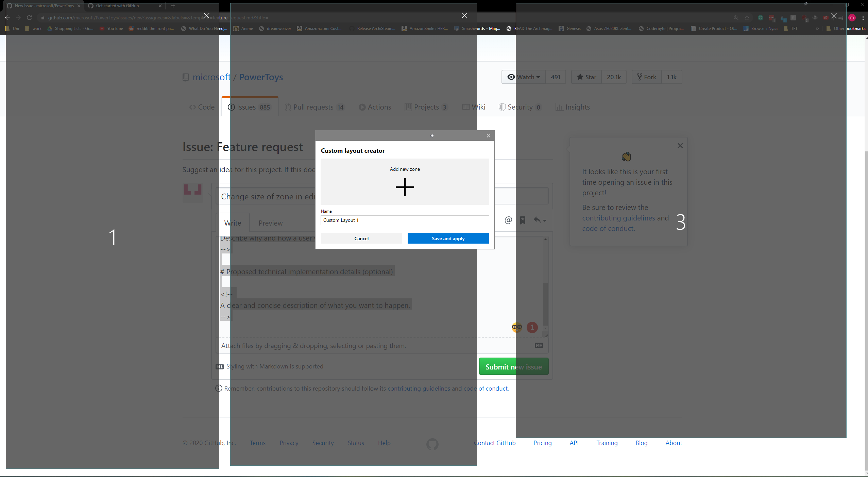
Task: Click the 491 watchers count
Action: click(x=556, y=77)
